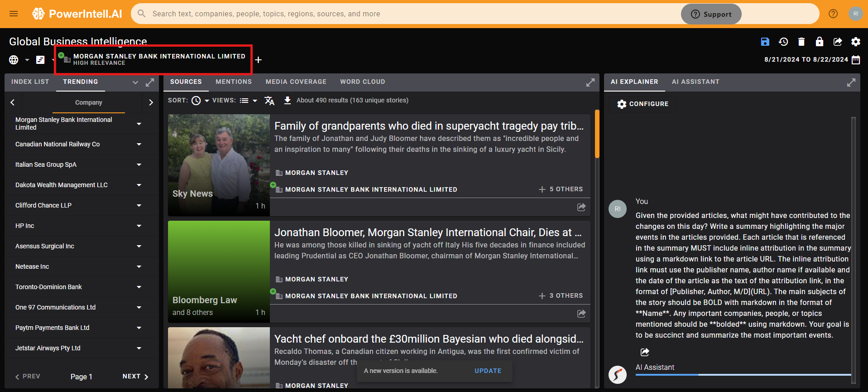Open the RI user profile avatar
This screenshot has width=868, height=392.
tap(855, 14)
